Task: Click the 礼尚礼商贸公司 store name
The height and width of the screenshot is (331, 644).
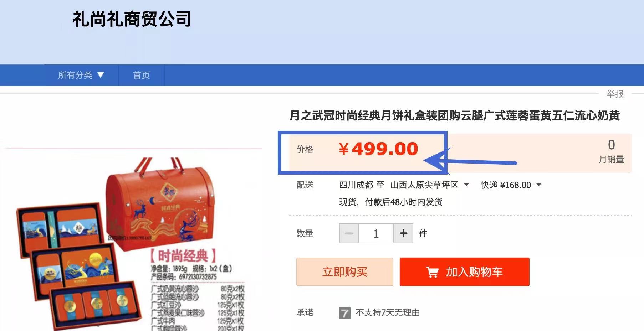Action: [x=132, y=19]
